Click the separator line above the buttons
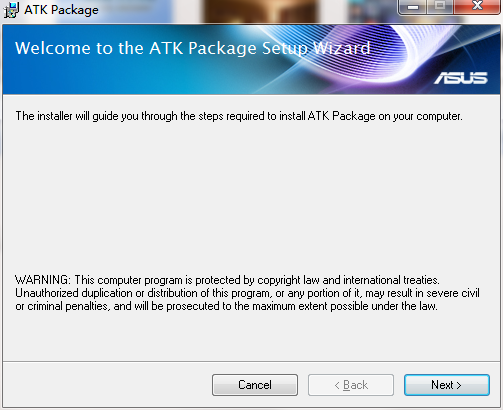Image resolution: width=503 pixels, height=410 pixels. [251, 361]
